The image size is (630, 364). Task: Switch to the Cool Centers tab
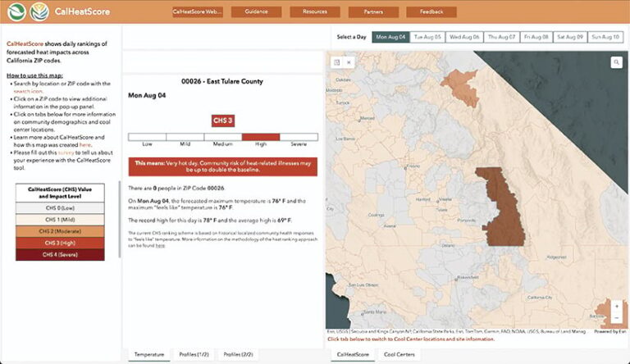399,355
